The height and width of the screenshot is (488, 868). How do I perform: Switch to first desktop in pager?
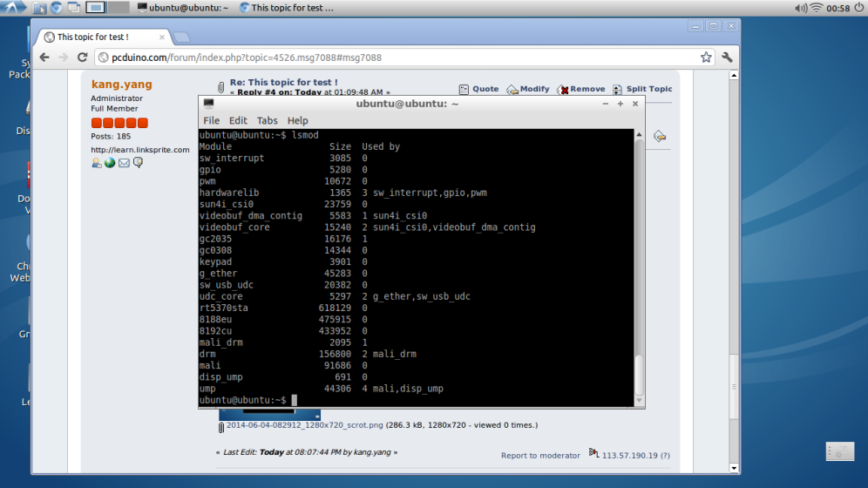coord(96,8)
